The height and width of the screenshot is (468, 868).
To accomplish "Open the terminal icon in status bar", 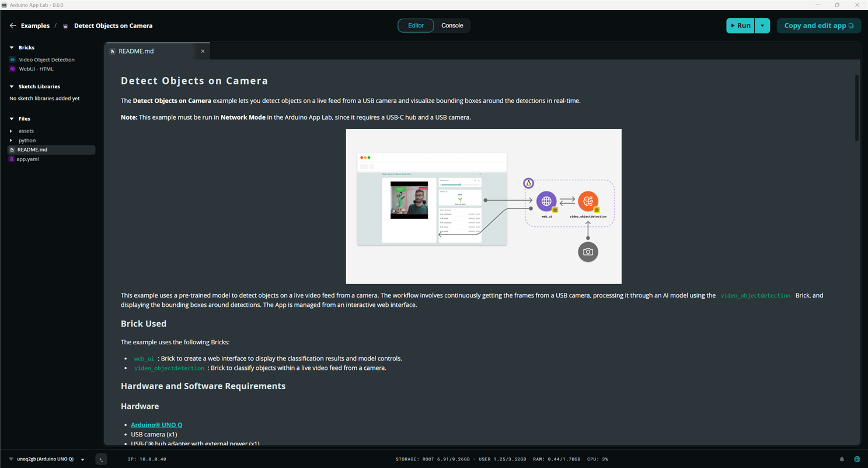I will click(x=101, y=459).
